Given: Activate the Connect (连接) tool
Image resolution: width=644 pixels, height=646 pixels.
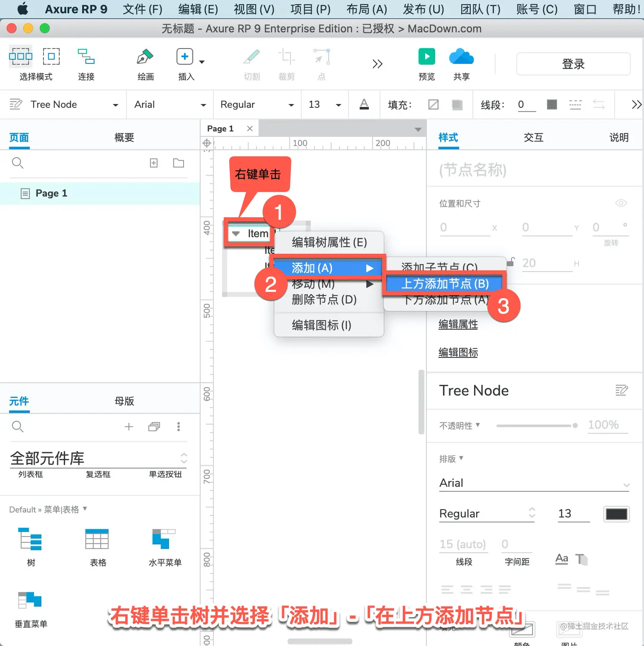Looking at the screenshot, I should [x=86, y=56].
